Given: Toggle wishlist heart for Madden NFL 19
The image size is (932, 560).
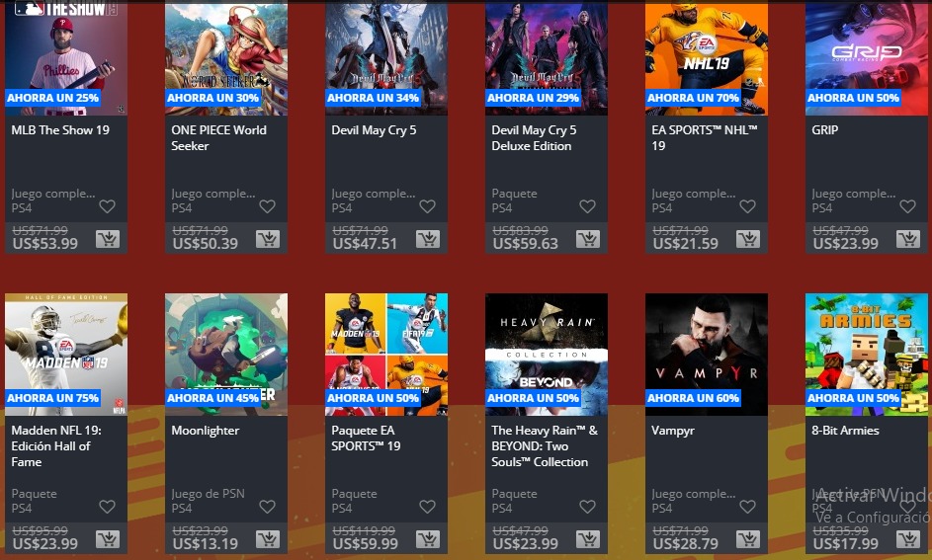Looking at the screenshot, I should coord(107,507).
